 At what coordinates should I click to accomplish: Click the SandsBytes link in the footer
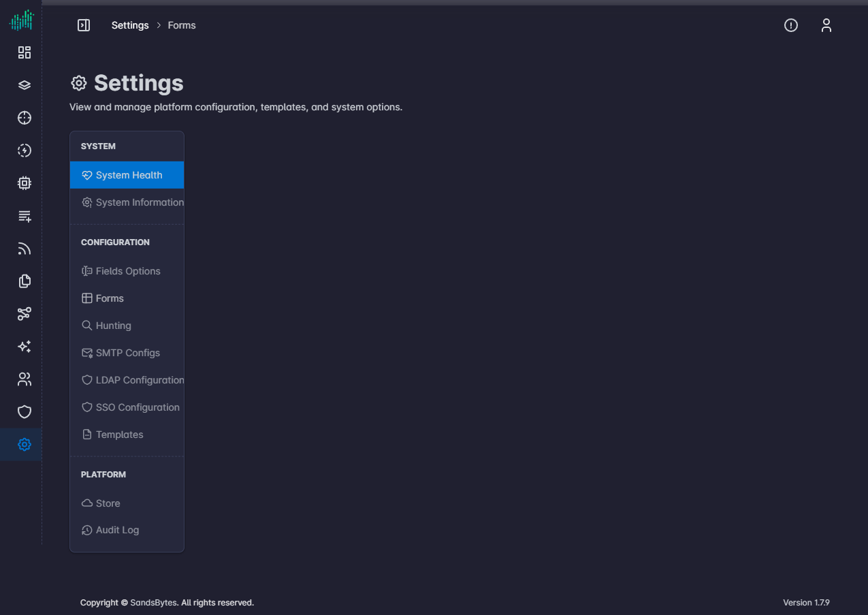(x=154, y=603)
